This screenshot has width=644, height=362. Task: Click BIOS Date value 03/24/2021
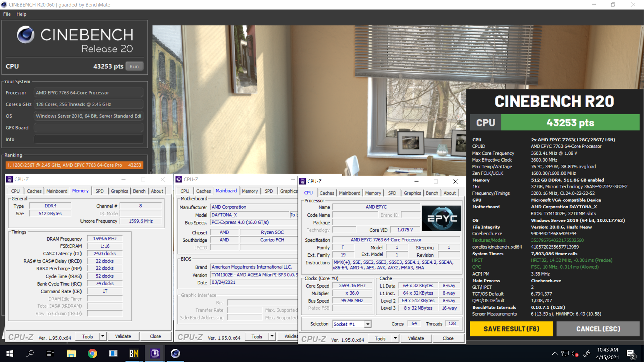254,282
